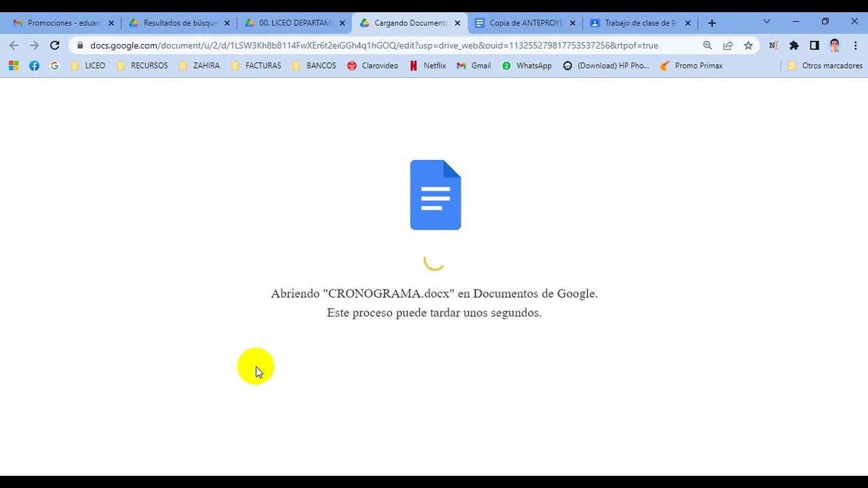Close the 00. LICEO DEPARTAMENTAL tab
The image size is (868, 488).
[x=342, y=23]
